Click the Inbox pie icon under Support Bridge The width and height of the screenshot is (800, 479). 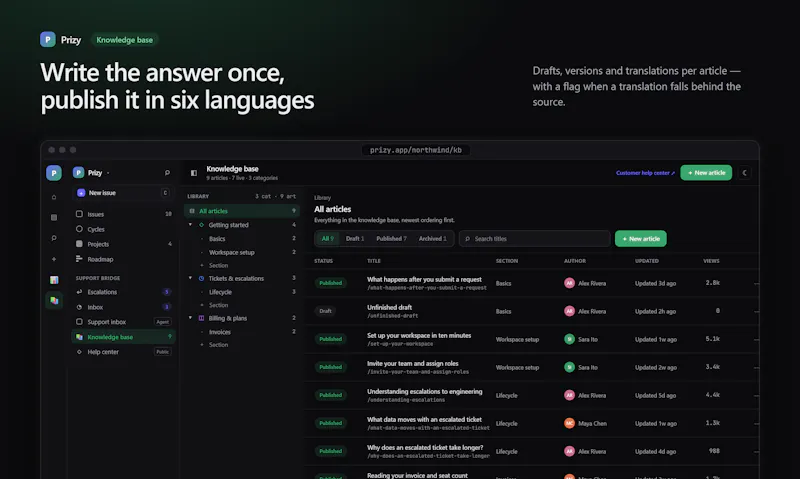[x=79, y=307]
